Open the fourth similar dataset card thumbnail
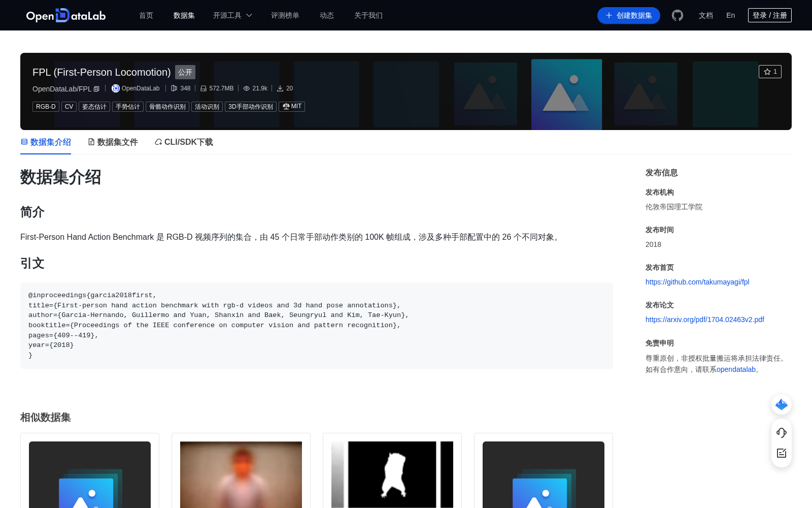This screenshot has width=812, height=508. coord(544,474)
